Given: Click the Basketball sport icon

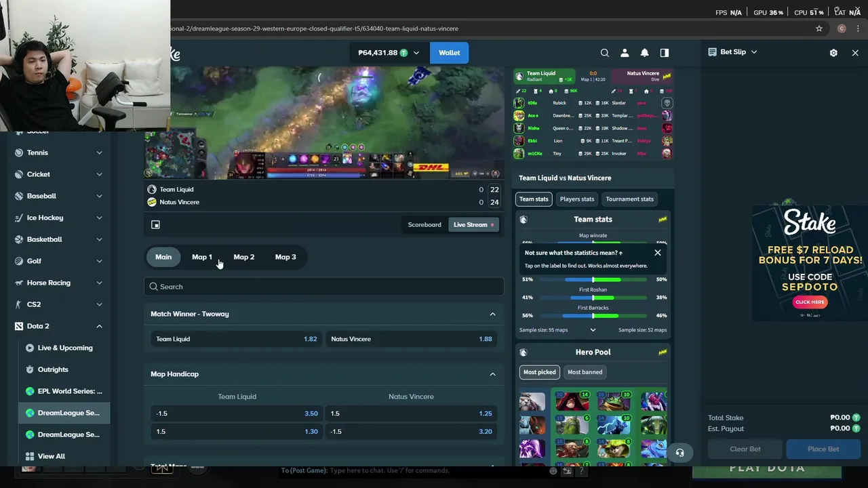Looking at the screenshot, I should (x=19, y=239).
